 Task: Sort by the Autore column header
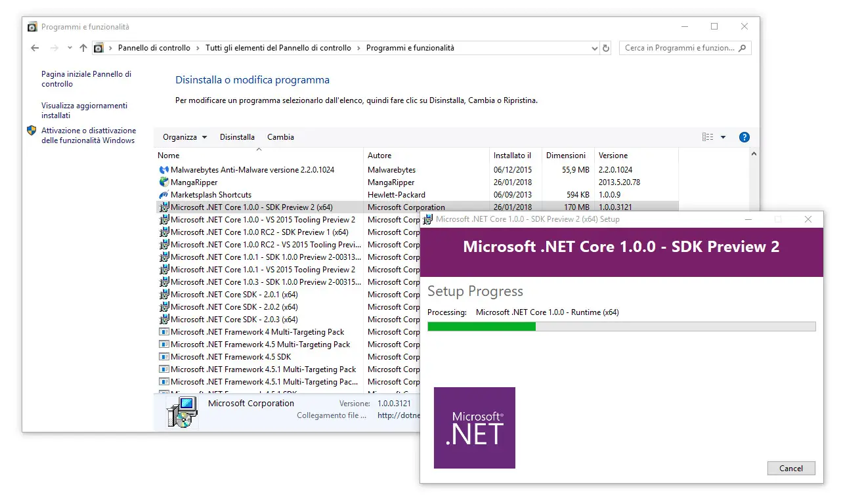[426, 156]
